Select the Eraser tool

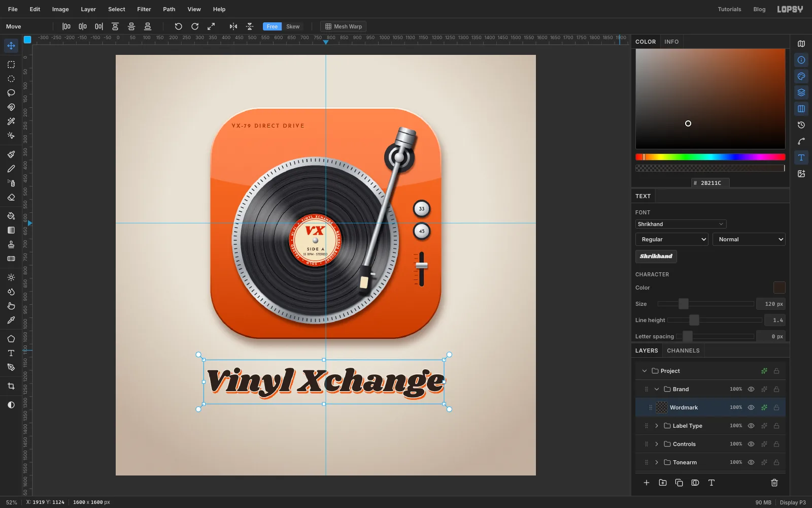tap(11, 197)
